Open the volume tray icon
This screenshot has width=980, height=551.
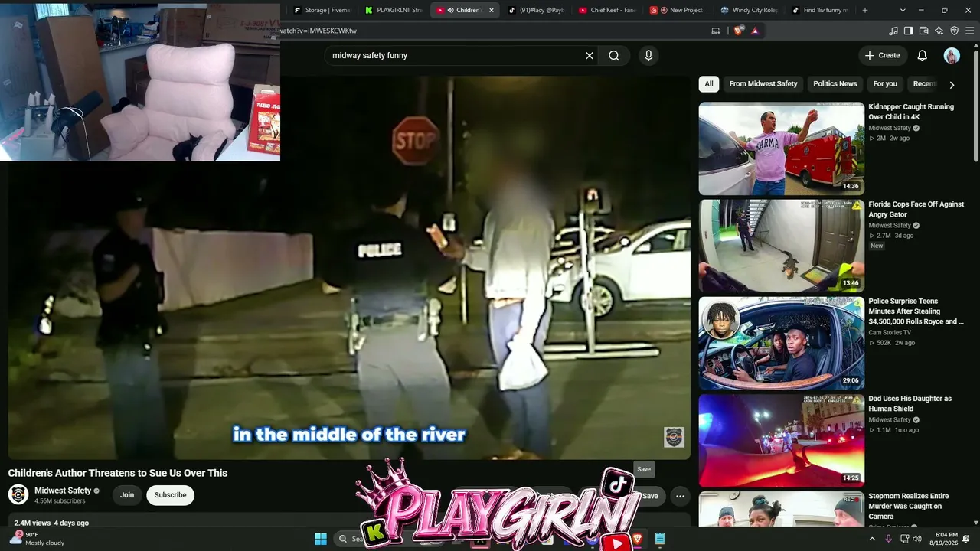tap(916, 539)
